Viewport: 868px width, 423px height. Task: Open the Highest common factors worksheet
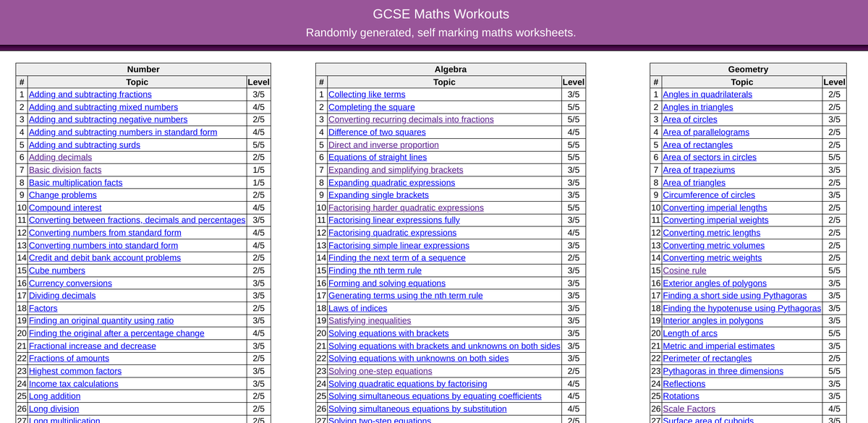pyautogui.click(x=74, y=371)
